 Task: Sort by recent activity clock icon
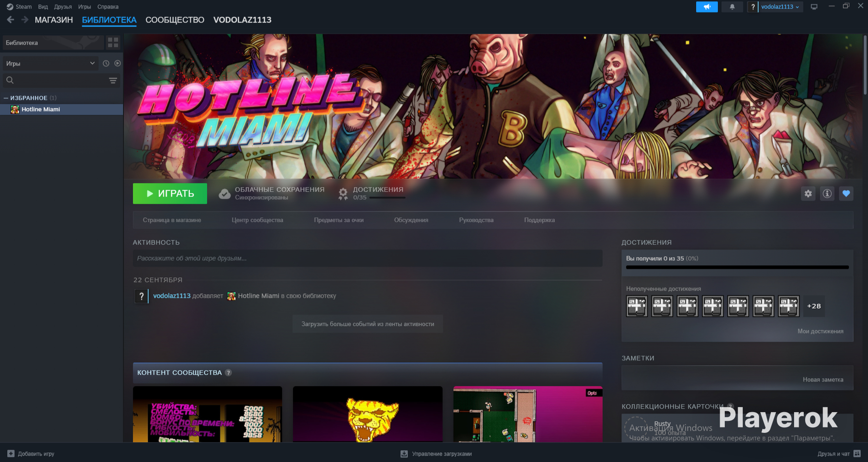[106, 63]
